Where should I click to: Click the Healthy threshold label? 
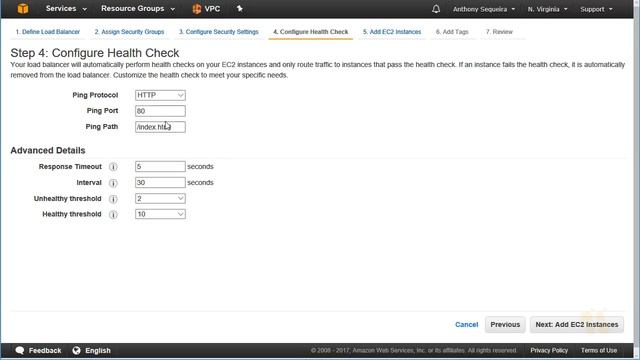[x=72, y=214]
